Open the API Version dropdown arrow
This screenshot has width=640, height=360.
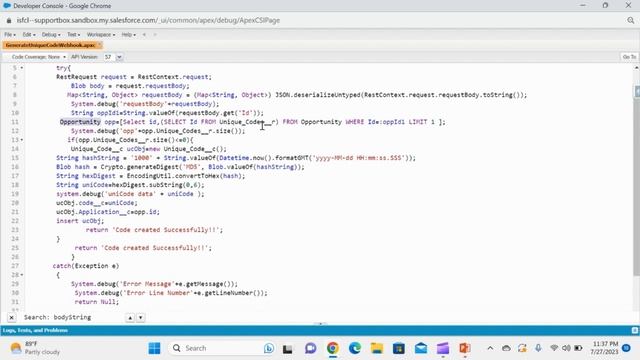[119, 57]
